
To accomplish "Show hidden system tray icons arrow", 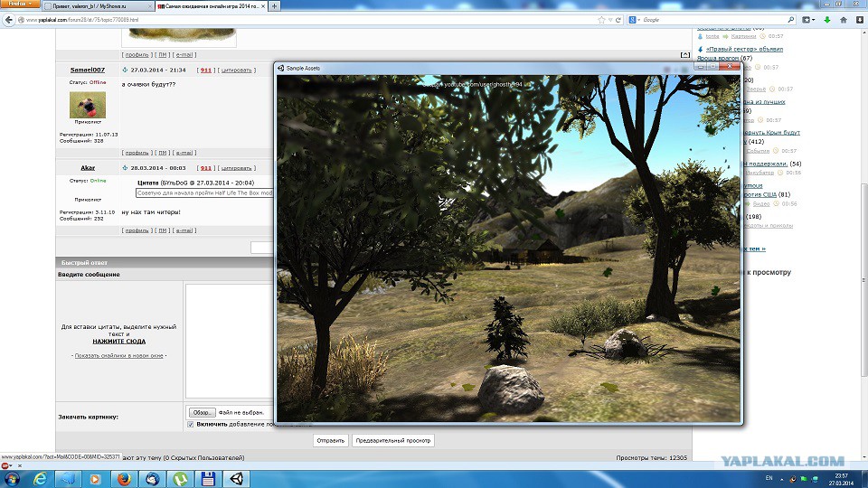I will [x=782, y=479].
